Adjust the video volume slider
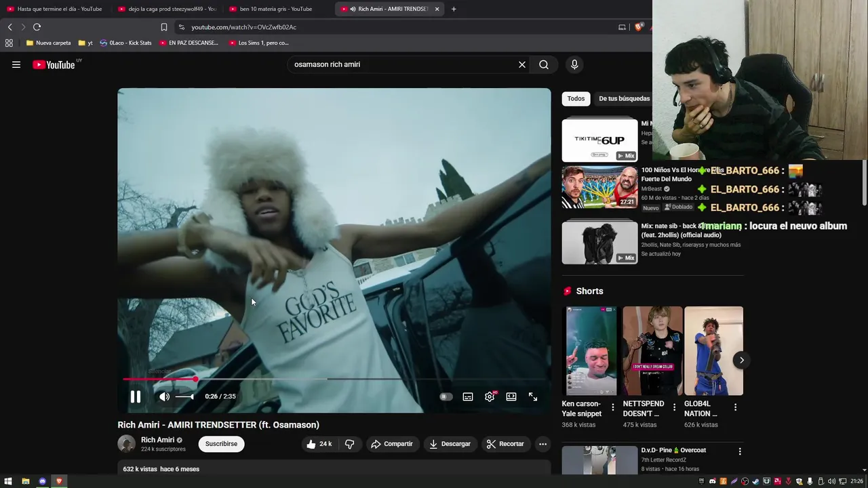Screen dimensions: 868x488 tap(184, 396)
